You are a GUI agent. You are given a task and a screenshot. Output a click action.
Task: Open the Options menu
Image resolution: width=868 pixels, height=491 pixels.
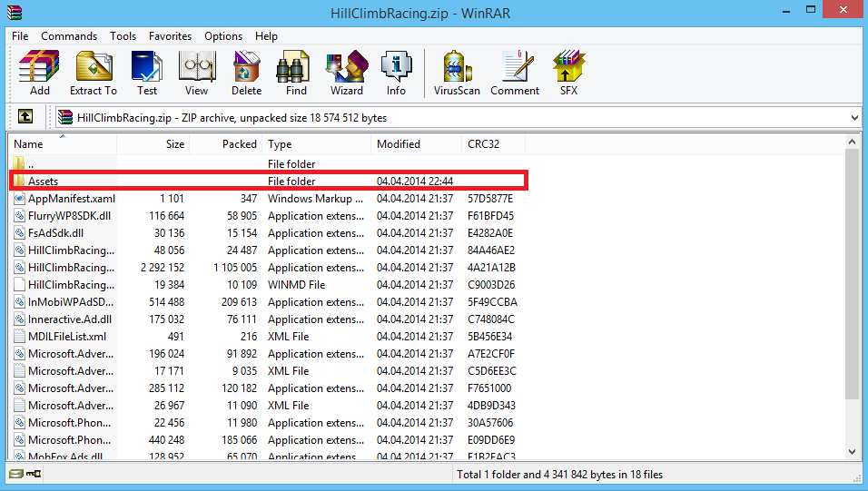click(x=223, y=36)
